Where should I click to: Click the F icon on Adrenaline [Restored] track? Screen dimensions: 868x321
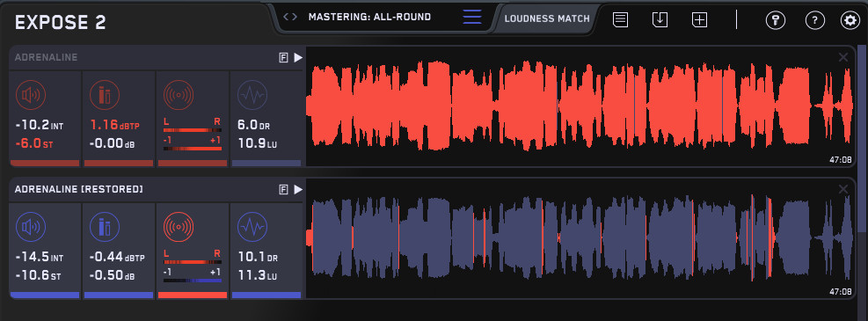pyautogui.click(x=283, y=190)
